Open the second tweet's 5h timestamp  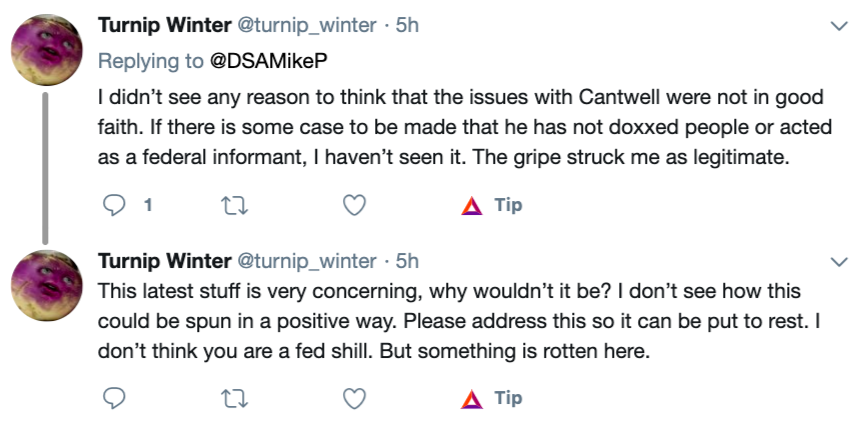[x=407, y=261]
